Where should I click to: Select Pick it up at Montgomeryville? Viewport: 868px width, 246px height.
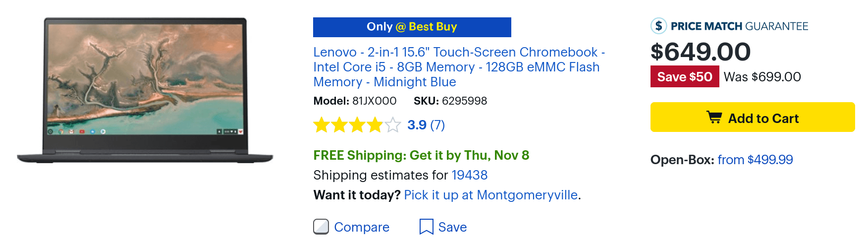[x=490, y=195]
